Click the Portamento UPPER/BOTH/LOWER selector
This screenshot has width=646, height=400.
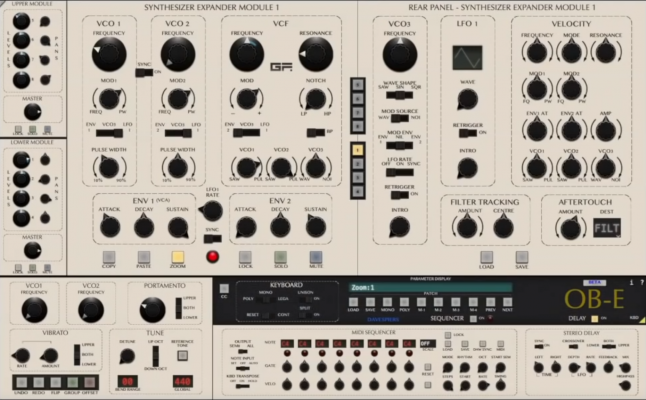179,308
